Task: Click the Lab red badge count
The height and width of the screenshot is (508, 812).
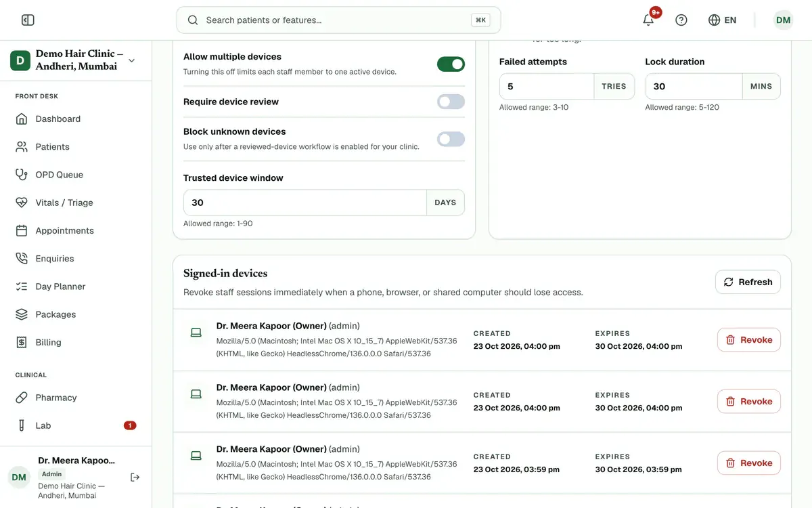Action: [130, 425]
